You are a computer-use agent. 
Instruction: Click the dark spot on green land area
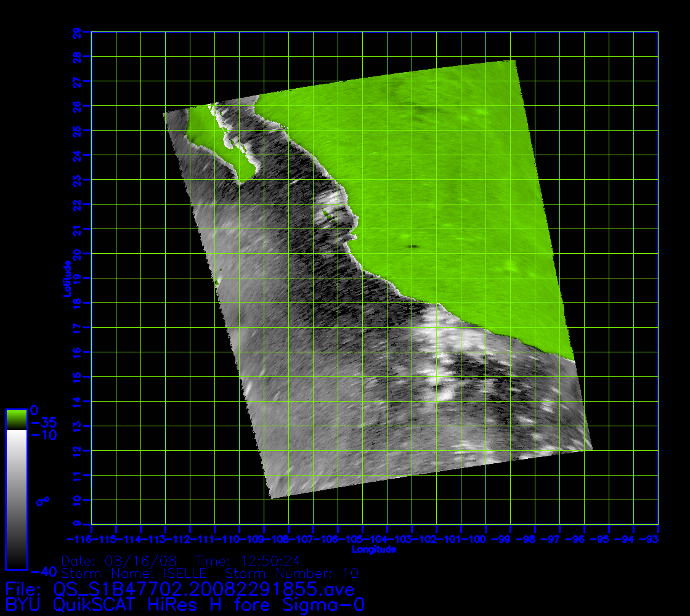412,246
